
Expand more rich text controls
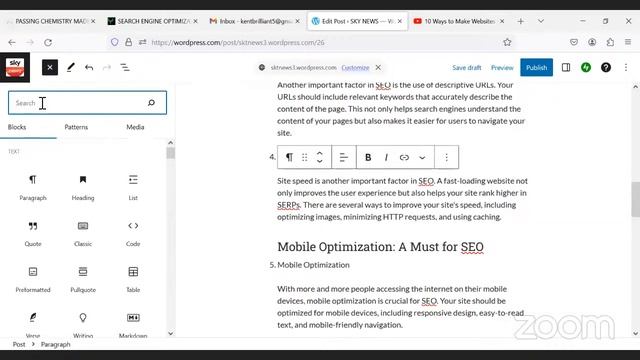pyautogui.click(x=422, y=157)
